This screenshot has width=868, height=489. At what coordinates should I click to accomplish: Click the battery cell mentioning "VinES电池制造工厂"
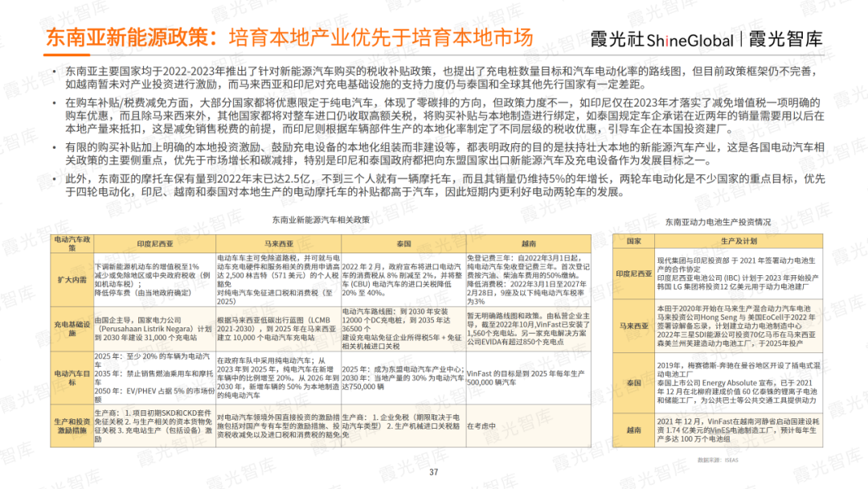tap(739, 429)
